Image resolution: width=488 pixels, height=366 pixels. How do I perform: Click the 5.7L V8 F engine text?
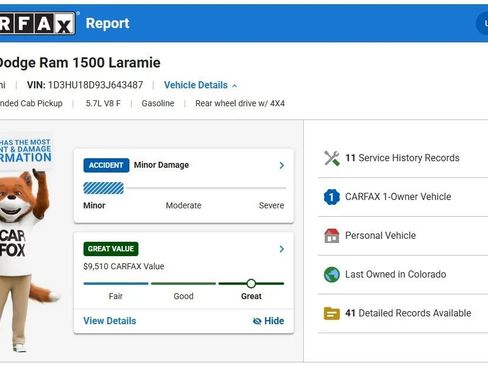[x=103, y=104]
